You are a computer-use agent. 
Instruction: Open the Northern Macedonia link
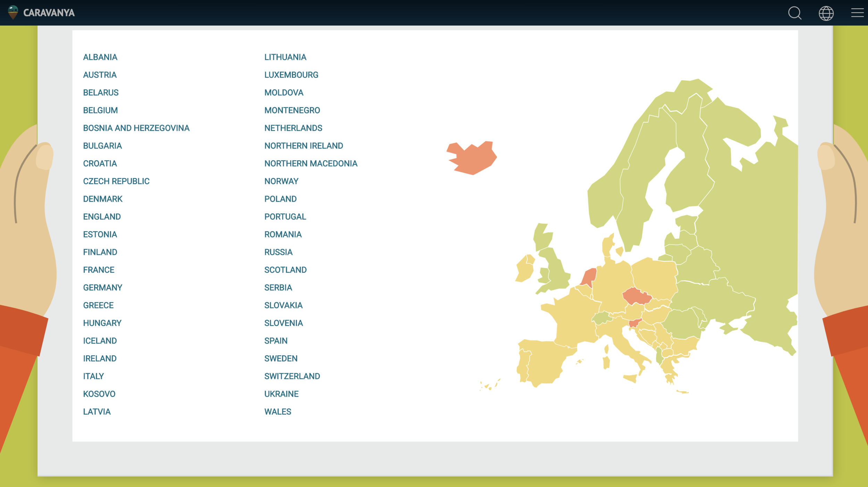tap(310, 163)
